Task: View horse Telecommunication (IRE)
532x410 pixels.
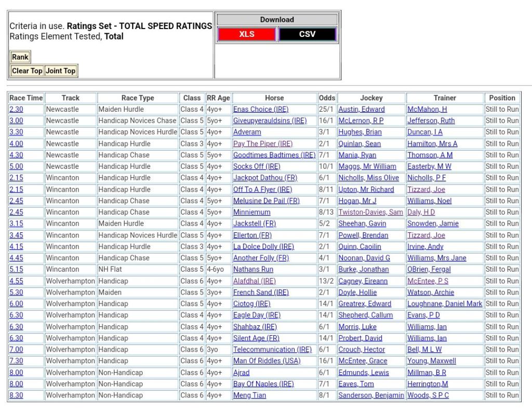Action: point(272,349)
